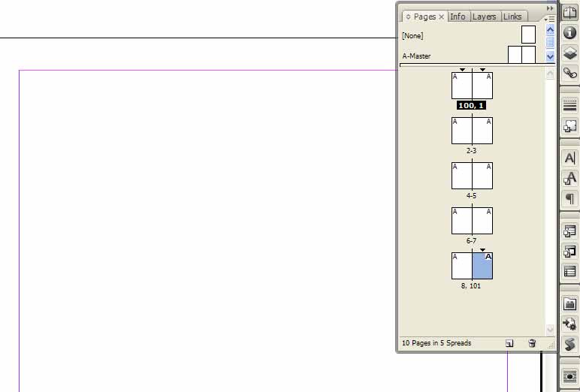Image resolution: width=580 pixels, height=392 pixels.
Task: Select page 6 thumbnail
Action: click(461, 221)
